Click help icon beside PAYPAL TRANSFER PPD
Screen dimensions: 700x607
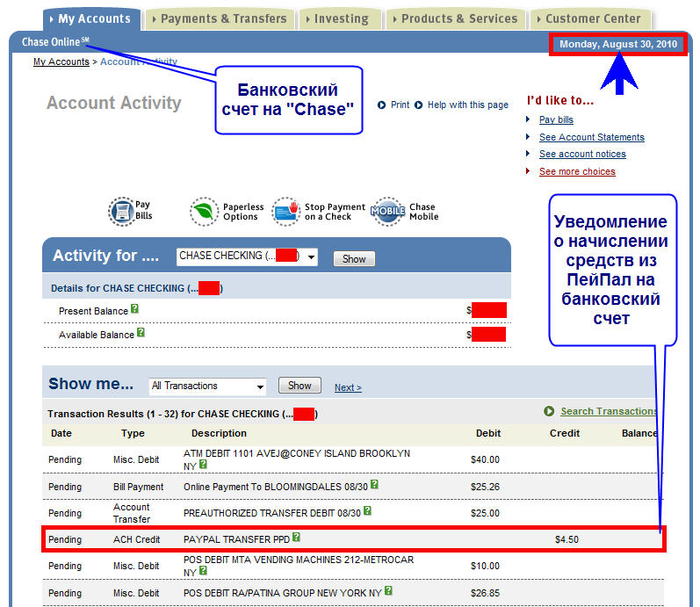(x=297, y=537)
